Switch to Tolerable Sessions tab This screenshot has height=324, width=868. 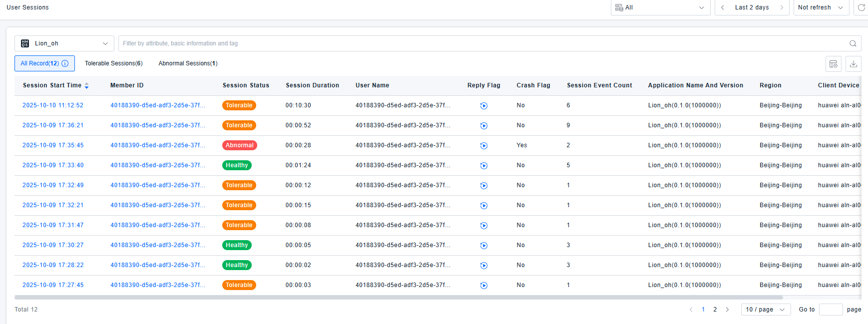(x=113, y=63)
